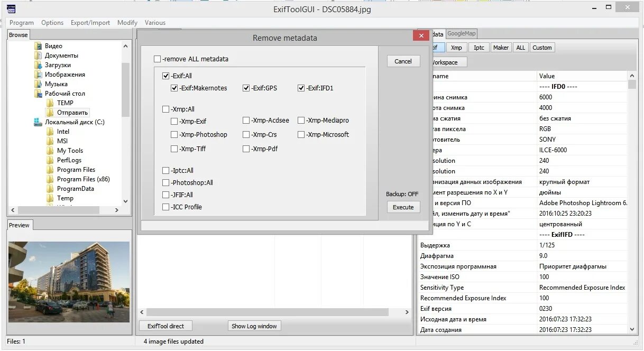The height and width of the screenshot is (351, 644).
Task: Check the -Xmp-Exif checkbox
Action: pyautogui.click(x=174, y=121)
